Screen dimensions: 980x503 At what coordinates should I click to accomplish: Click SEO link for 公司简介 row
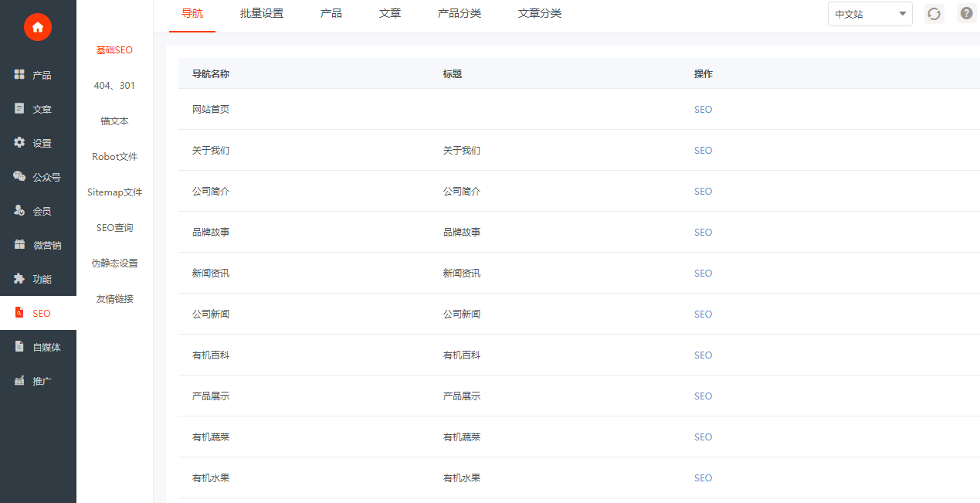[703, 192]
